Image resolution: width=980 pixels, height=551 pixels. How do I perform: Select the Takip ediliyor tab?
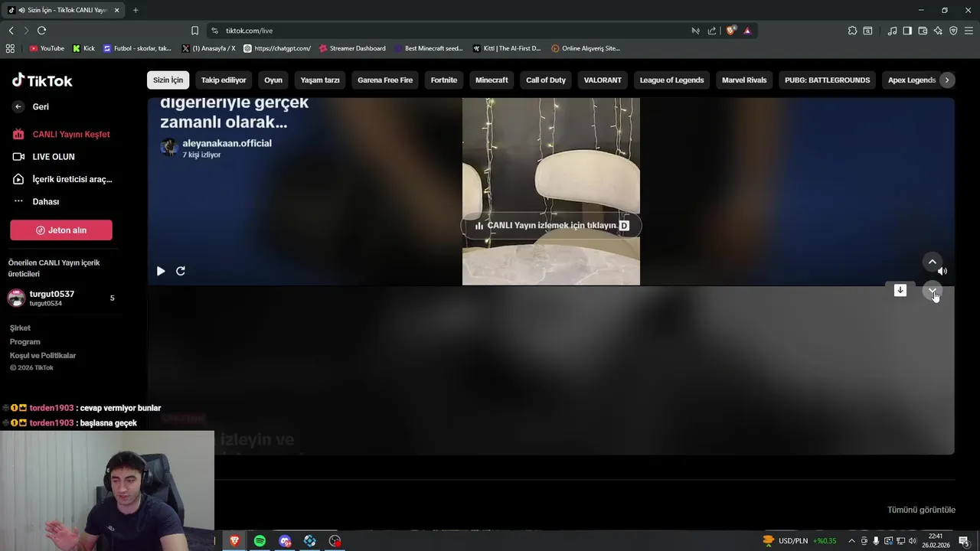[x=224, y=80]
